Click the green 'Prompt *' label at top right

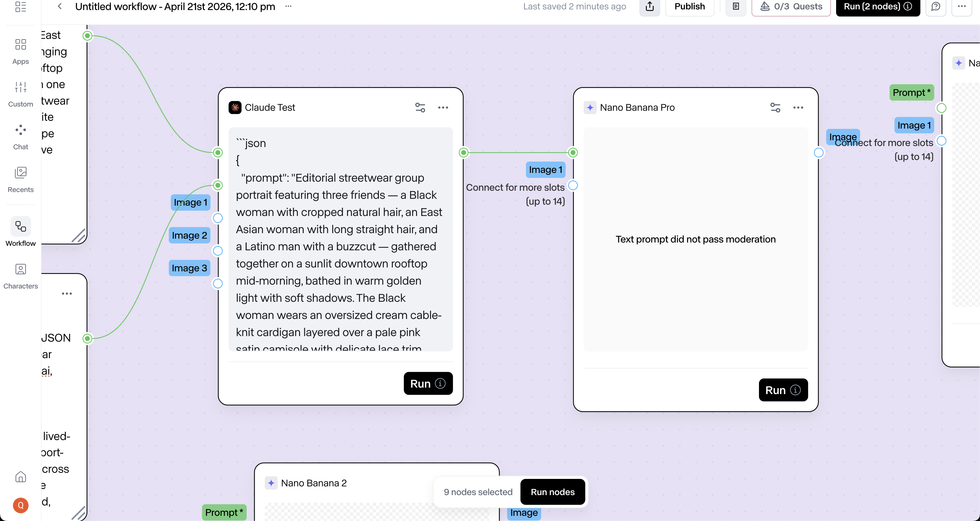point(912,92)
